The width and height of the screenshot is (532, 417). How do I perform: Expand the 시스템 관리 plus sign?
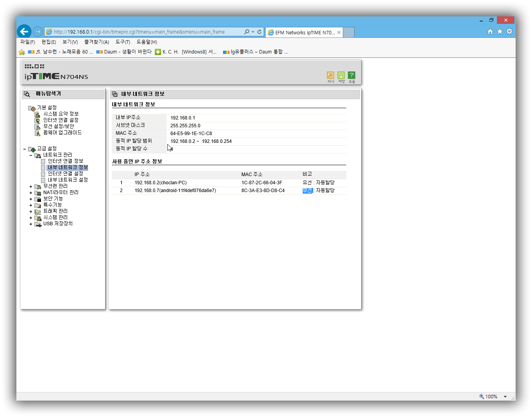(x=31, y=217)
